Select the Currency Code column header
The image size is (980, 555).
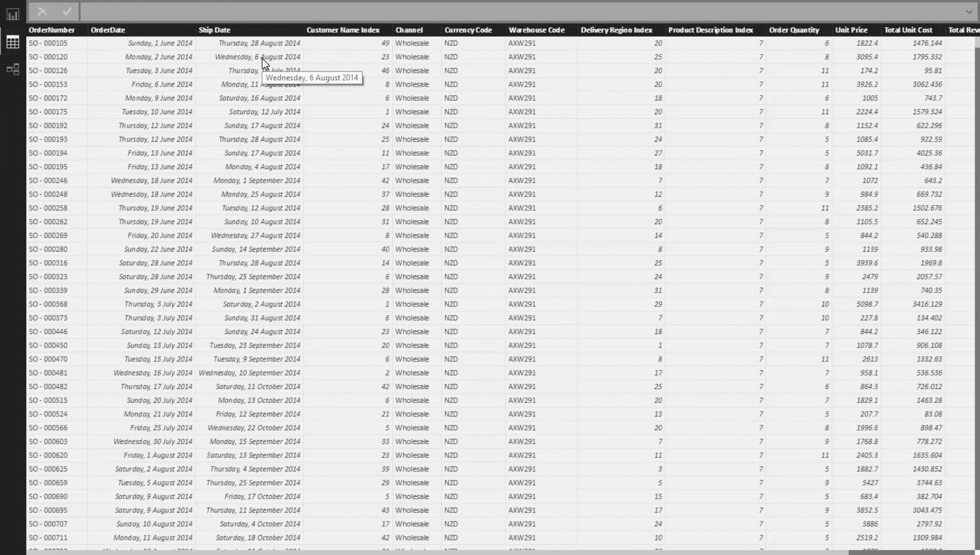(x=468, y=30)
